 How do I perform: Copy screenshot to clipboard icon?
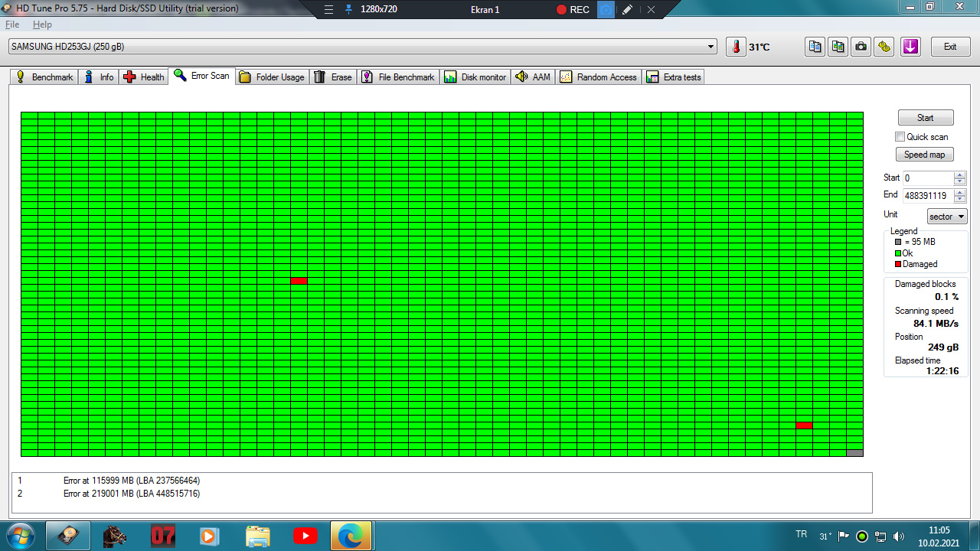point(838,47)
